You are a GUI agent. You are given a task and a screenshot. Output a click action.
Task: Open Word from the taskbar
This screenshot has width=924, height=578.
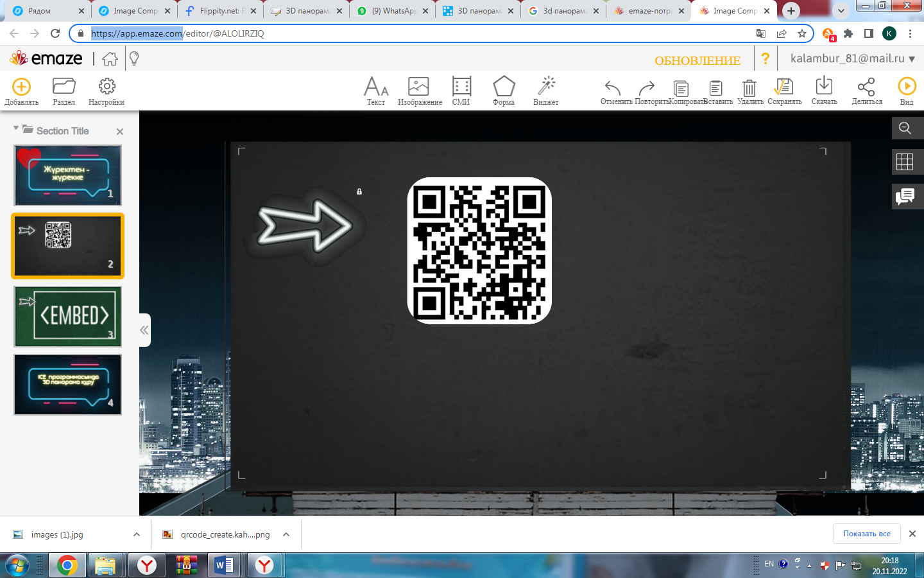click(224, 565)
